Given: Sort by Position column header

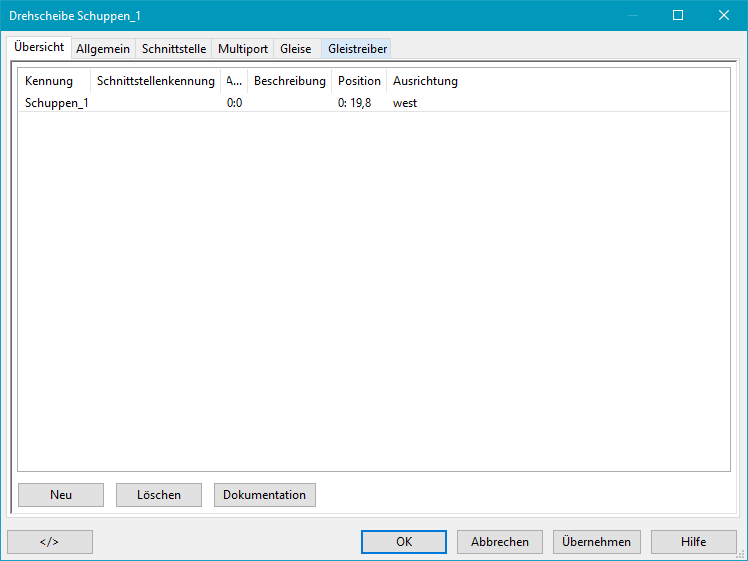Looking at the screenshot, I should point(359,81).
